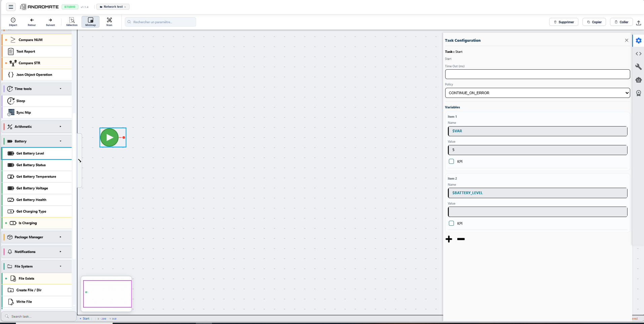Click the STUDIO badge label
This screenshot has width=644, height=324.
(70, 7)
